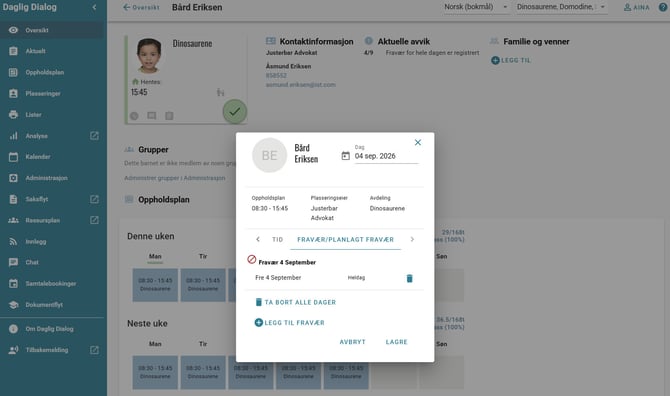This screenshot has height=396, width=670.
Task: Select the Man day under Denne uken
Action: point(155,257)
